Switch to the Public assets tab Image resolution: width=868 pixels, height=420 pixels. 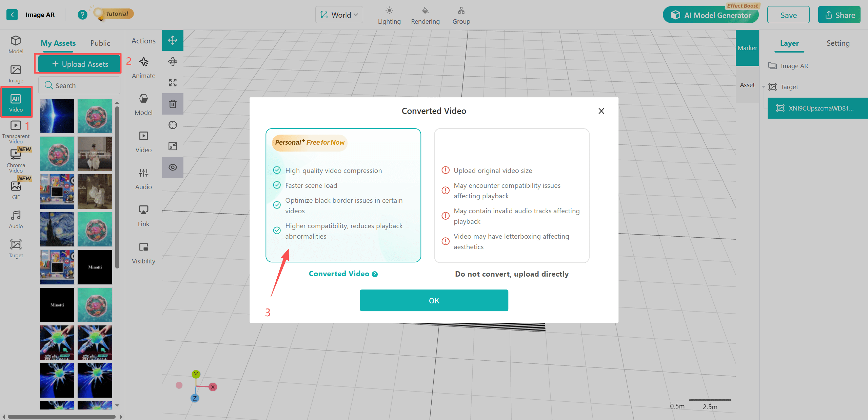(x=100, y=43)
